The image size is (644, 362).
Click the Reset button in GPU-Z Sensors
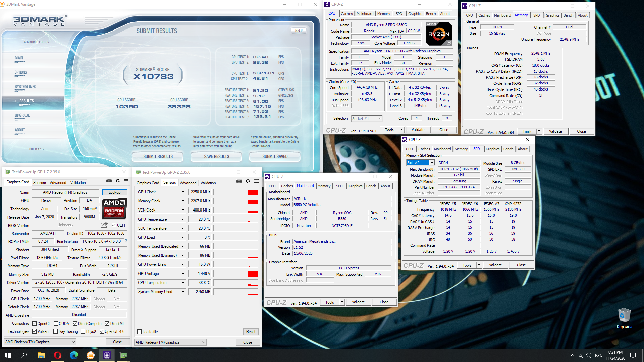point(251,332)
